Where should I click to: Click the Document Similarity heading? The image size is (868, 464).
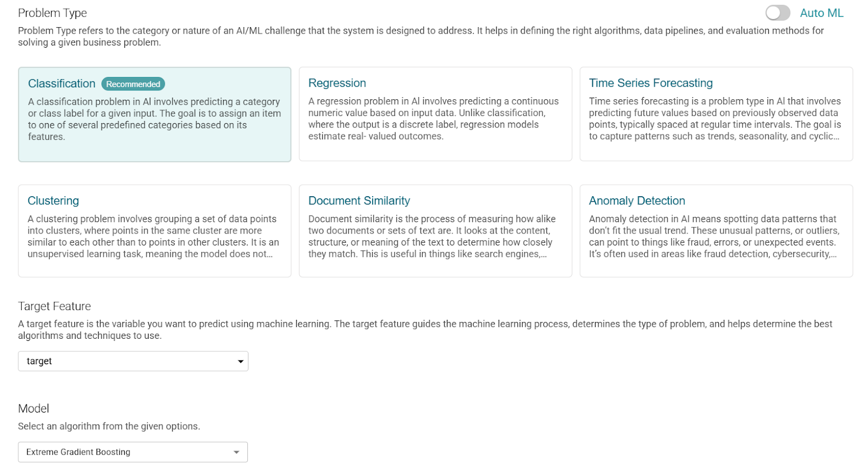coord(359,201)
